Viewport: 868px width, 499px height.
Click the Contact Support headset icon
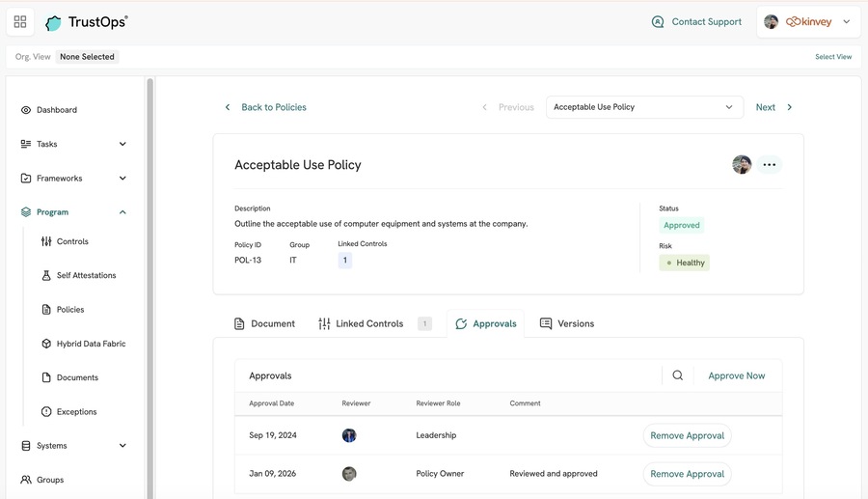click(658, 22)
